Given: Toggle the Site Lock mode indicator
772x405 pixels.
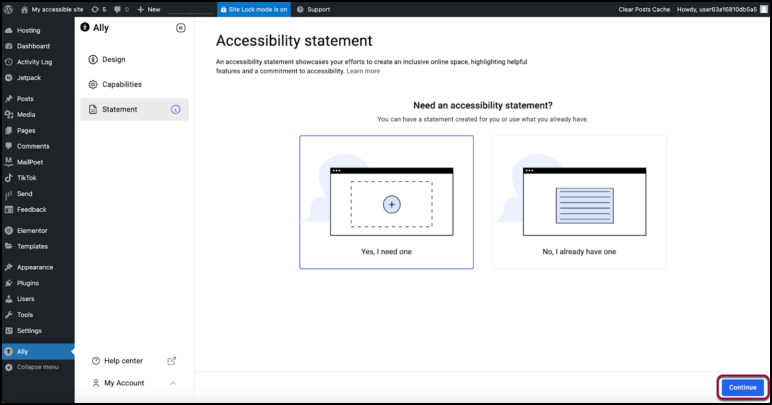Looking at the screenshot, I should [x=253, y=9].
